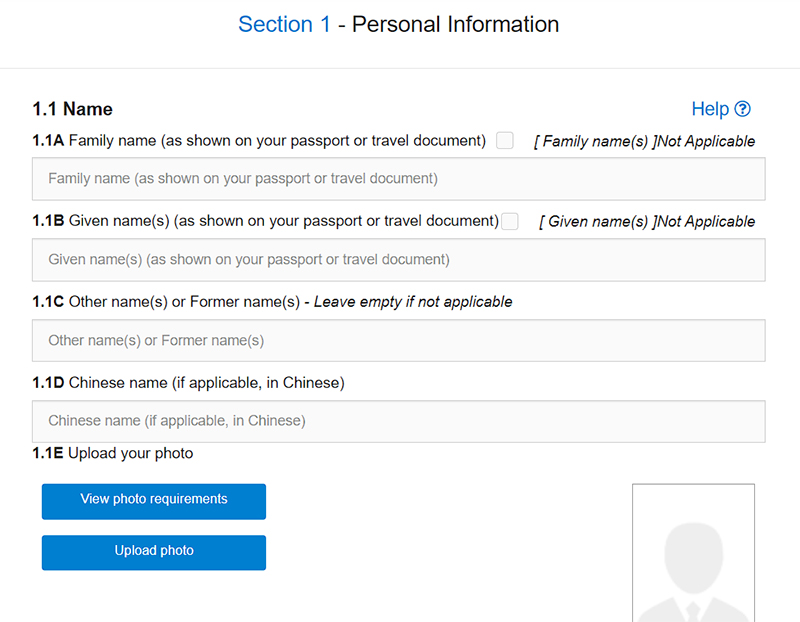
Task: Click into the Other or Former name(s) field
Action: coord(399,341)
